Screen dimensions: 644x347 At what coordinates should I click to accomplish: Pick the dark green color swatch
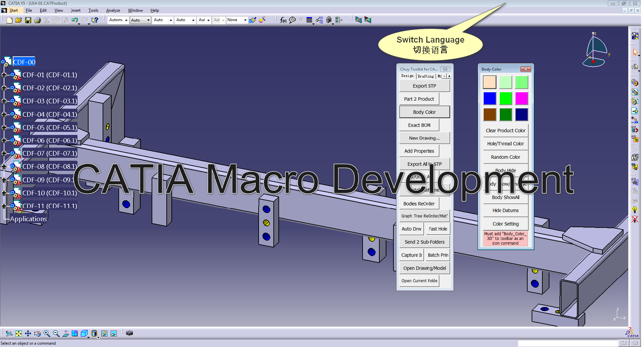tap(505, 114)
